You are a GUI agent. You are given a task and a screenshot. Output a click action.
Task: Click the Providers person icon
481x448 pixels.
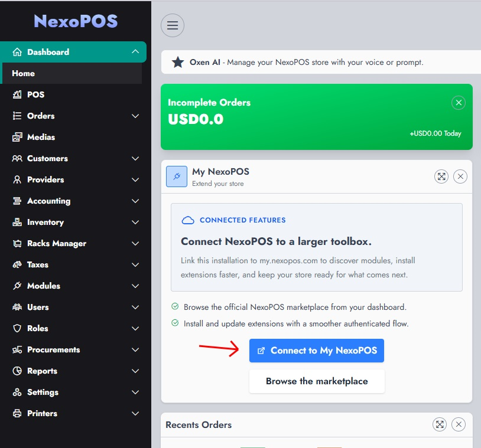coord(17,179)
